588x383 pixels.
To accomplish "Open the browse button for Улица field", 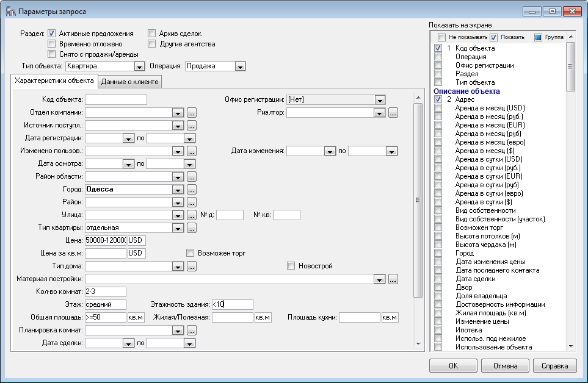I will point(191,215).
